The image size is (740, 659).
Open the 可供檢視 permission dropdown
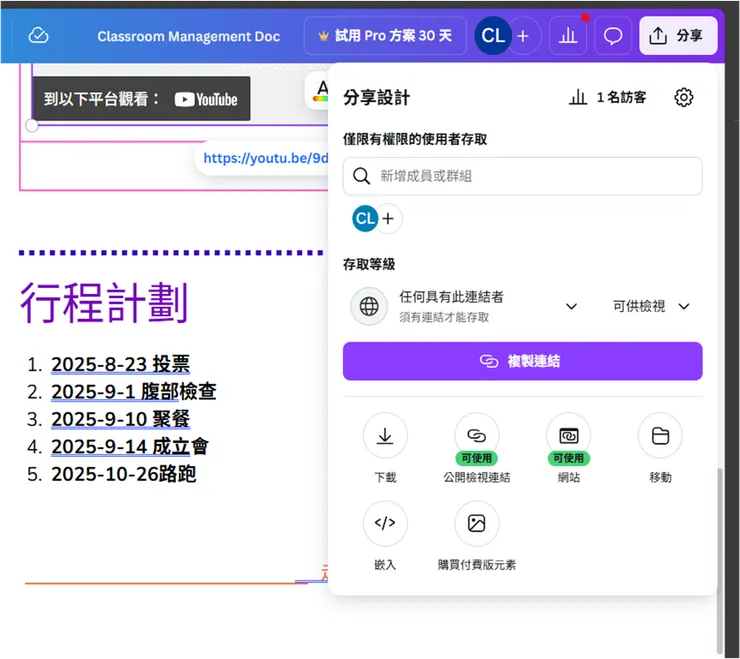pyautogui.click(x=651, y=306)
